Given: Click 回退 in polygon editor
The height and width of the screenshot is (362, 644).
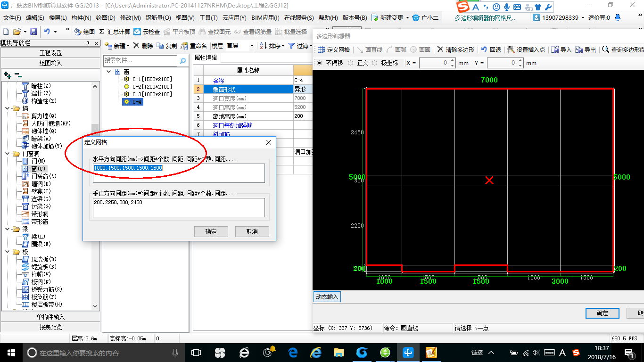Looking at the screenshot, I should [491, 49].
